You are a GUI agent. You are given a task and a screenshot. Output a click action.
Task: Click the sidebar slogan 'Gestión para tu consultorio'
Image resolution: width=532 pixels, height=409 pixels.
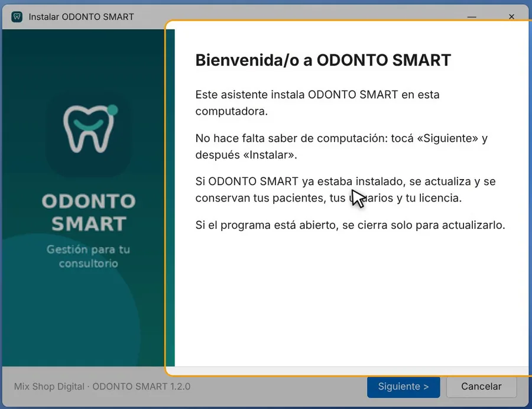click(88, 257)
